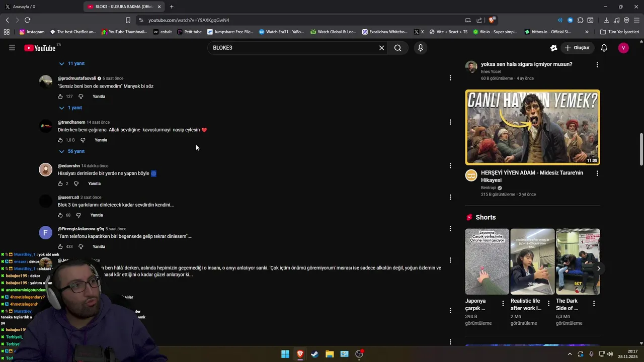Show next Shorts with arrow
644x362 pixels.
click(x=599, y=268)
